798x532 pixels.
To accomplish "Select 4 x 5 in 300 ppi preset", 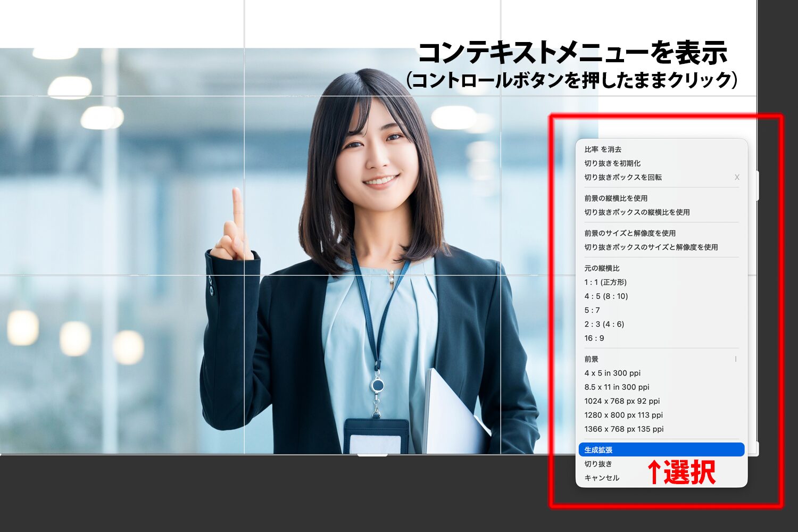I will click(x=612, y=373).
